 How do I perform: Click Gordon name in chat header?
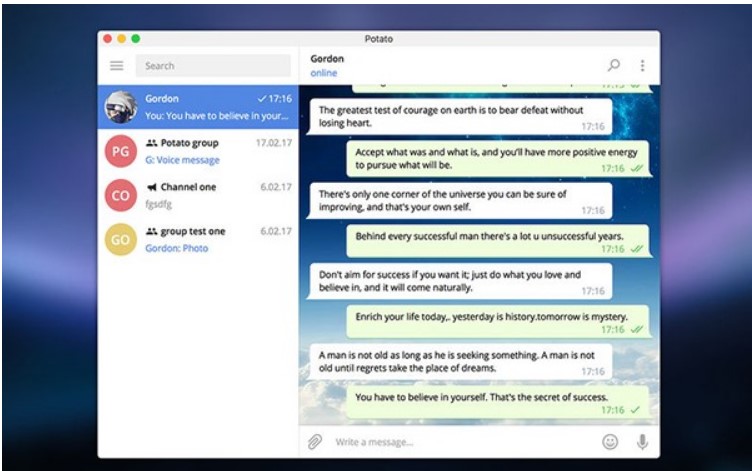pyautogui.click(x=327, y=59)
